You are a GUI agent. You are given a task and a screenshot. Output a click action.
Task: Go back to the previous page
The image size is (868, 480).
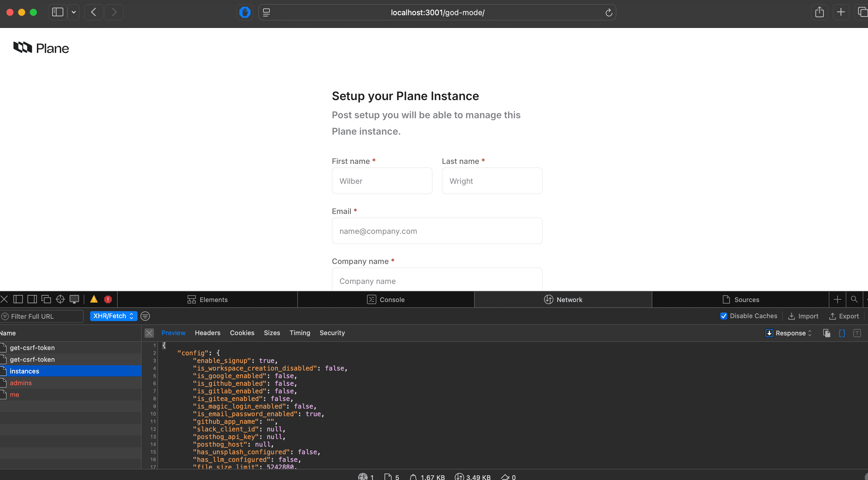click(94, 13)
